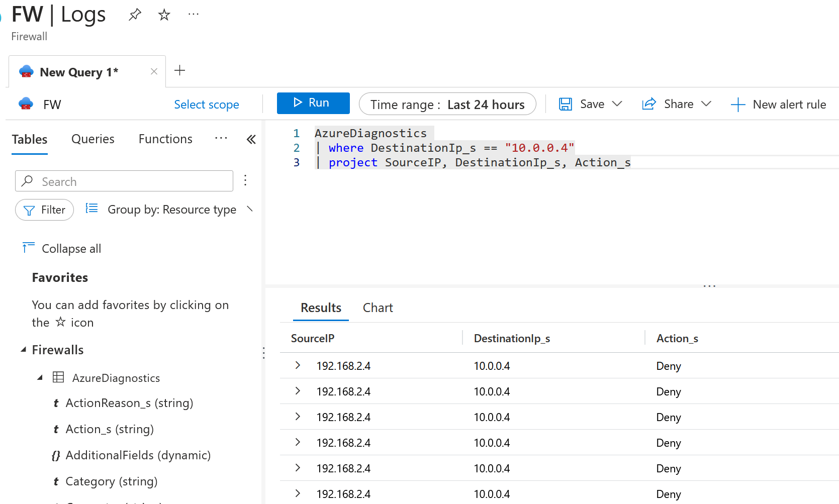The height and width of the screenshot is (504, 839).
Task: Expand the Share dropdown arrow
Action: tap(706, 104)
